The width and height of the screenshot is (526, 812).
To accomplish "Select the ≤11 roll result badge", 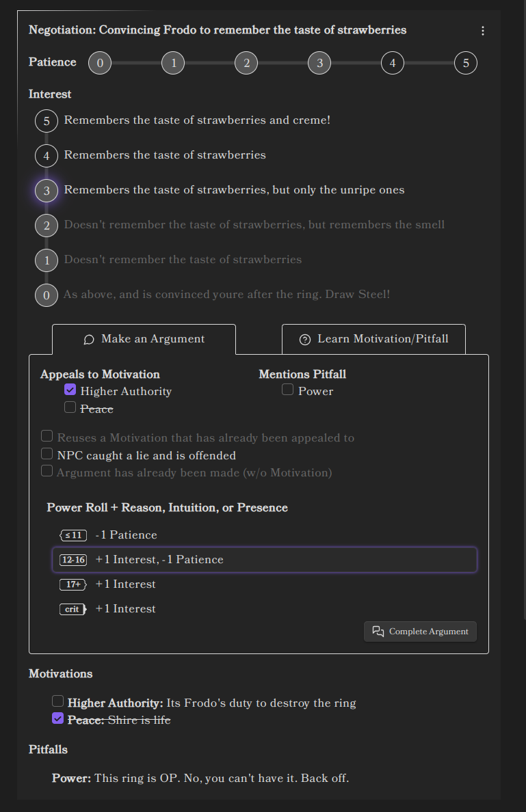I will click(x=73, y=535).
